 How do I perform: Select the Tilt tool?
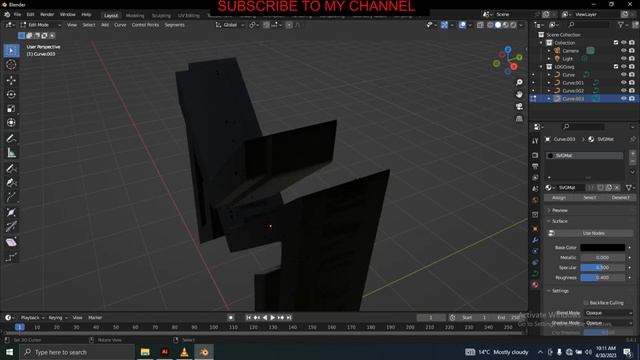pos(11,227)
